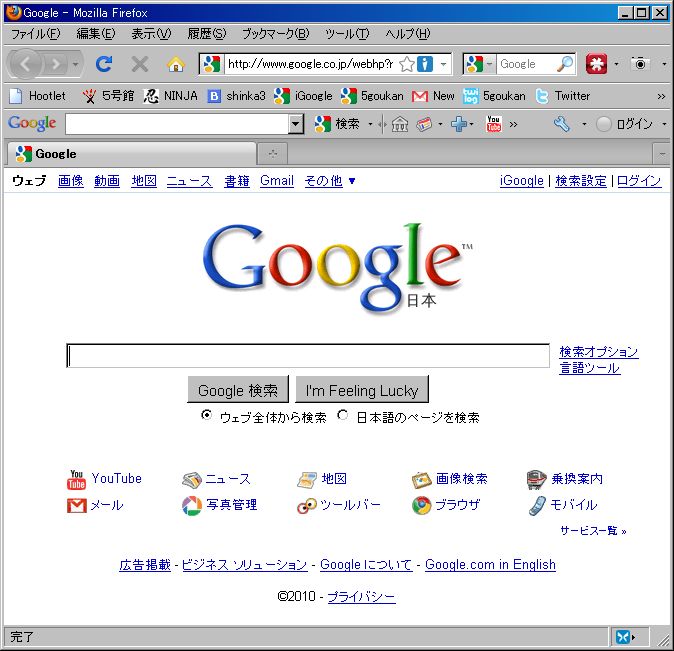
Task: Open the ツール(T) menu
Action: pos(347,34)
